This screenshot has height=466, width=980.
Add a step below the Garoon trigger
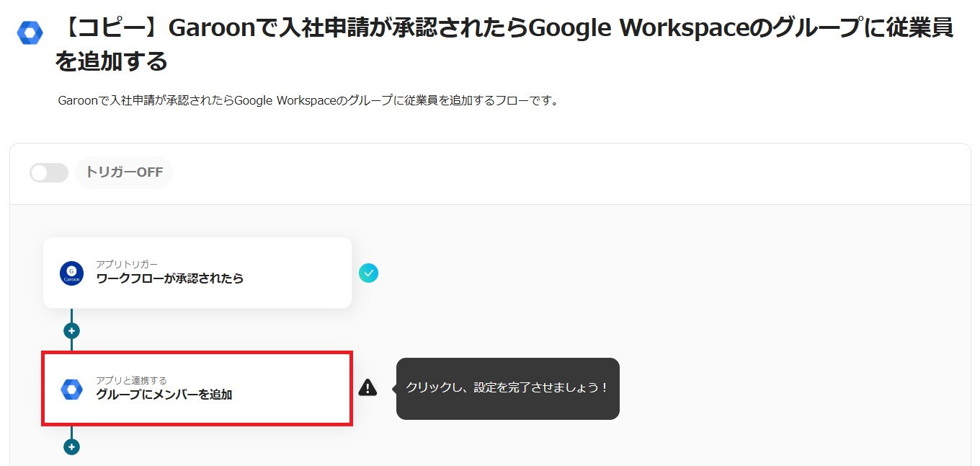coord(71,331)
